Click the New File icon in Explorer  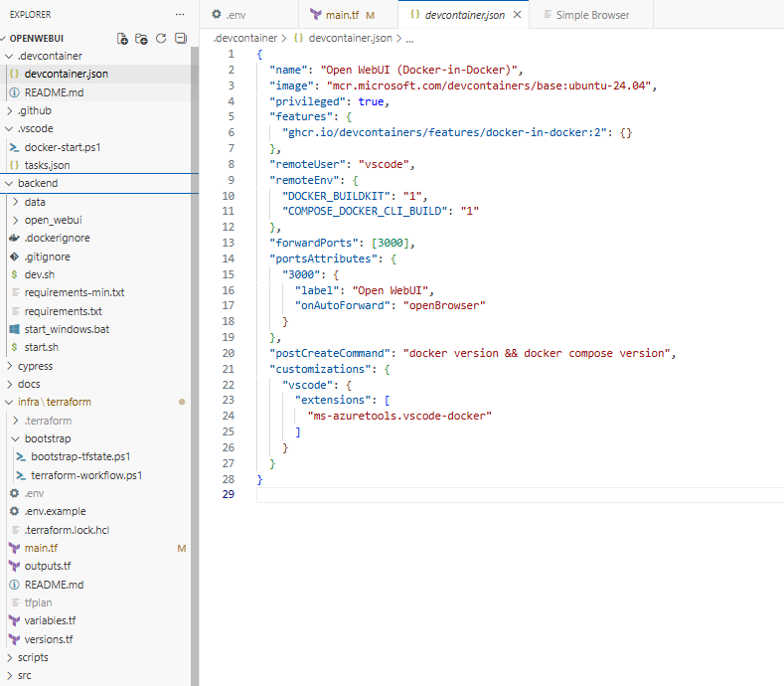coord(122,39)
